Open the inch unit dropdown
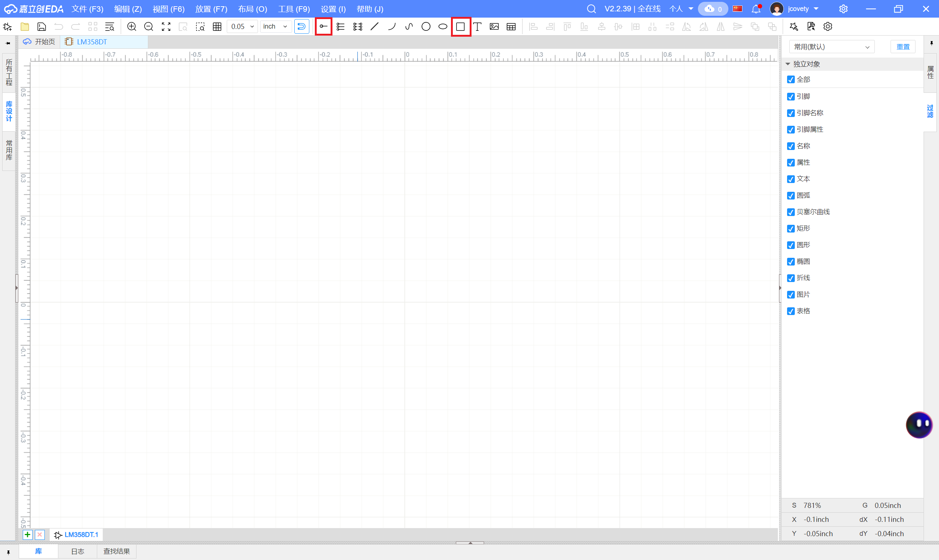 276,26
